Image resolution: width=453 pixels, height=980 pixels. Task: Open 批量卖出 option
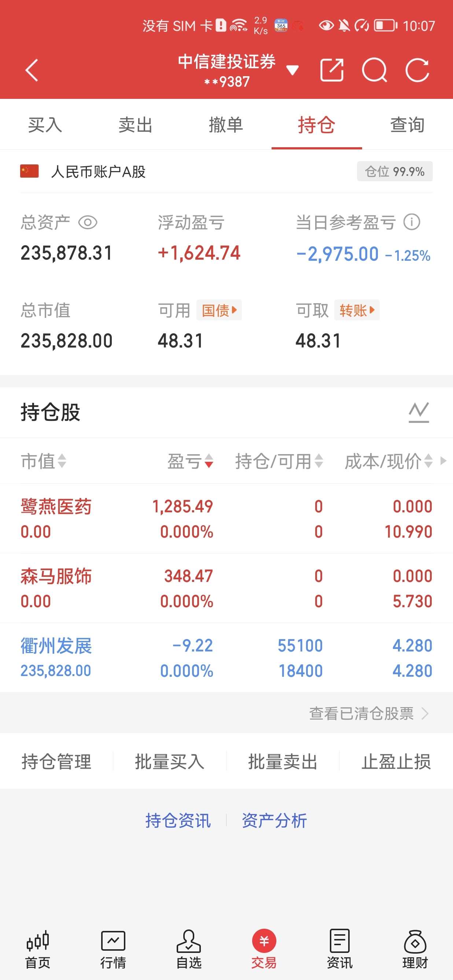[283, 762]
